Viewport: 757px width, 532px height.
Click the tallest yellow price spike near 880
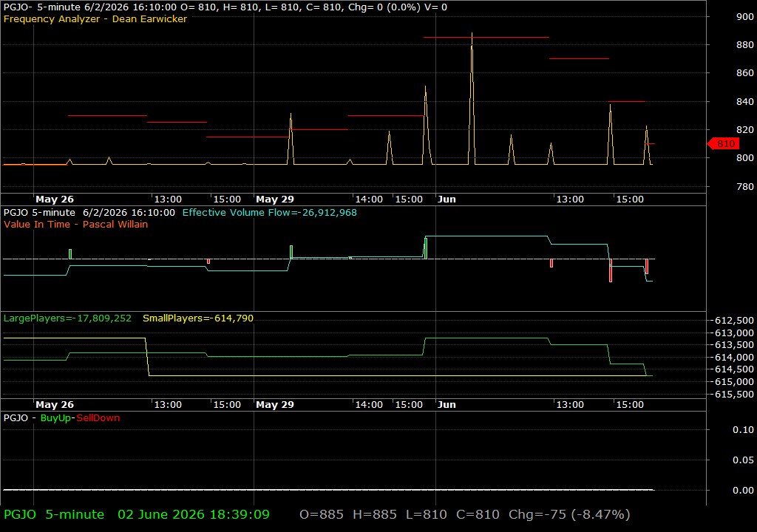coord(472,99)
